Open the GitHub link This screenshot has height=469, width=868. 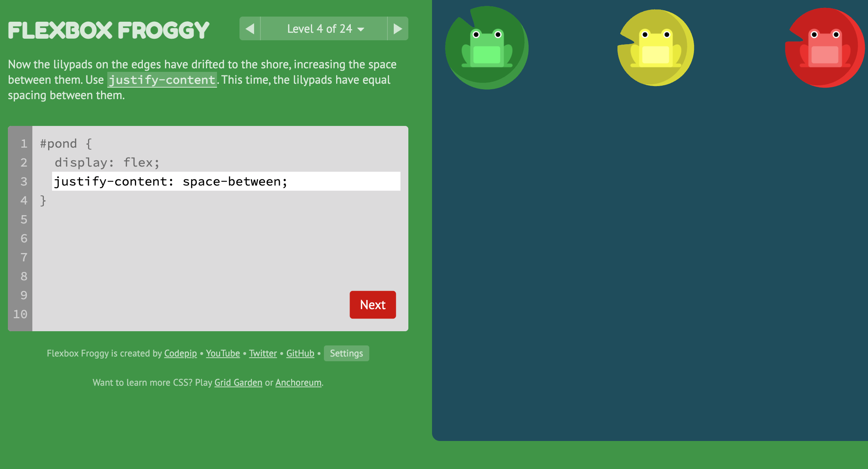point(300,353)
